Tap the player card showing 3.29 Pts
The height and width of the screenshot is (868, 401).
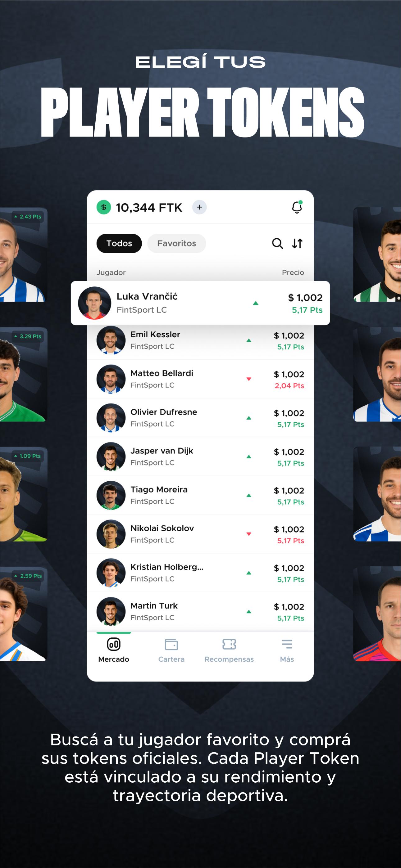(23, 374)
